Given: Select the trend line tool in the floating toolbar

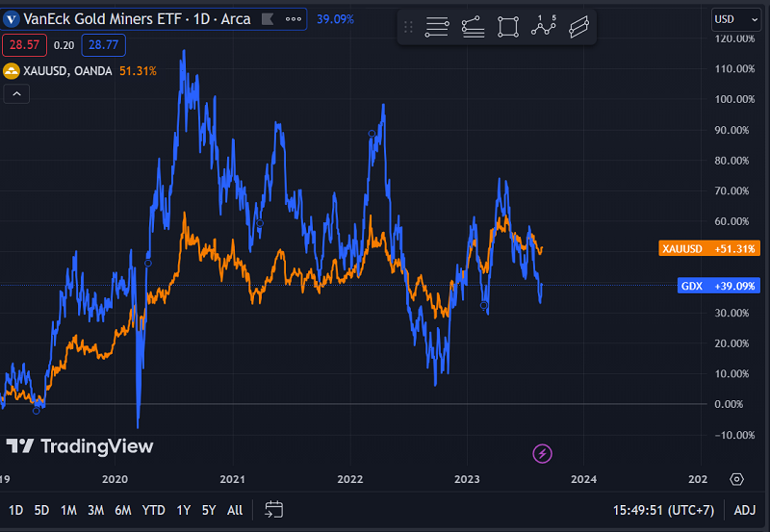Looking at the screenshot, I should click(x=472, y=28).
